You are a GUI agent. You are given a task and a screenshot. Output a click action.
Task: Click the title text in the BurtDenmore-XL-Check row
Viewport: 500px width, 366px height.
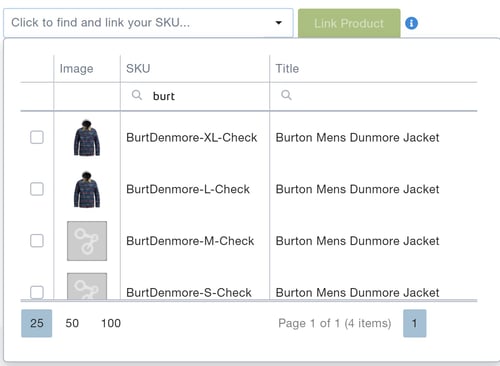coord(357,137)
